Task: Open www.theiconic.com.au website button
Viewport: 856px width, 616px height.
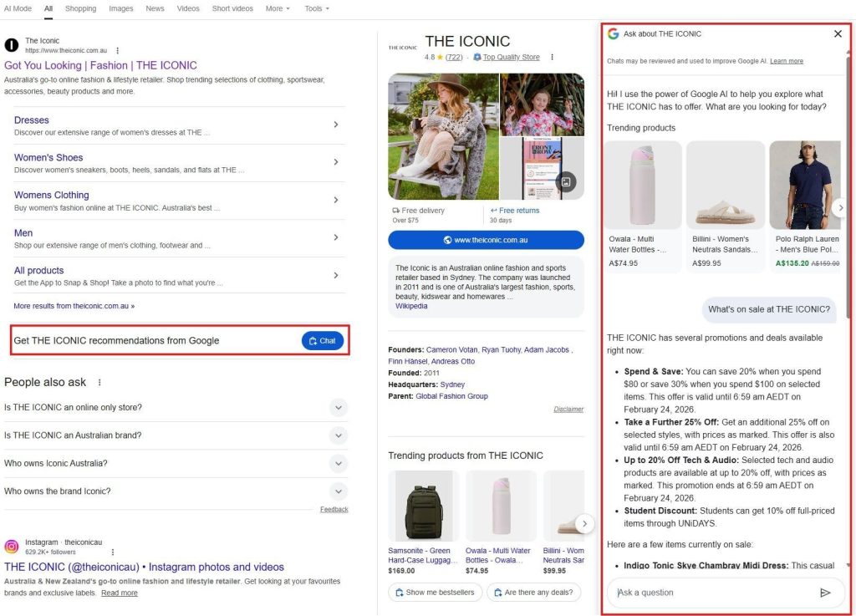Action: point(486,240)
